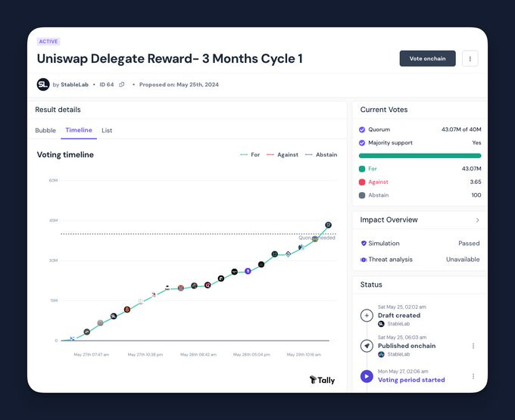This screenshot has height=420, width=515.
Task: Click the first voter marker near zero
Action: click(73, 338)
